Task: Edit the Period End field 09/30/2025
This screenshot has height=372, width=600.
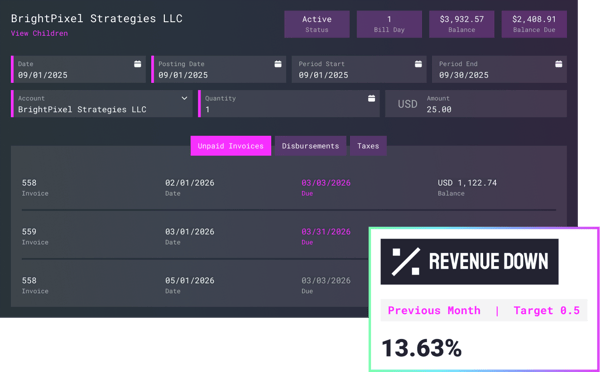Action: 499,69
